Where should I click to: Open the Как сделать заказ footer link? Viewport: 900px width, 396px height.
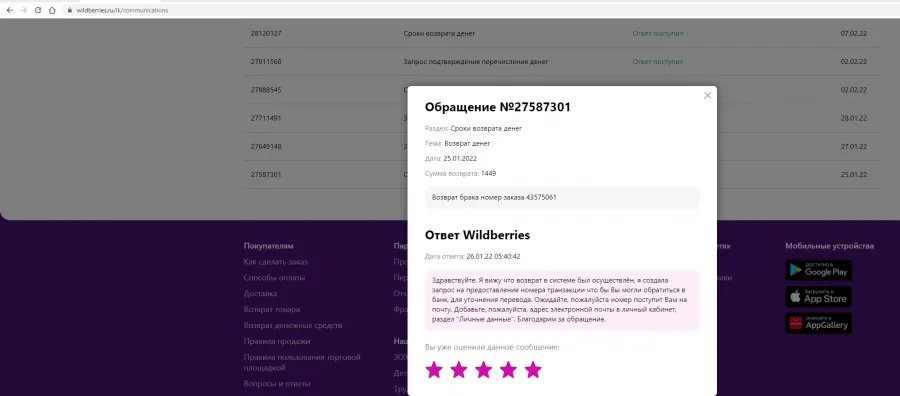tap(276, 262)
